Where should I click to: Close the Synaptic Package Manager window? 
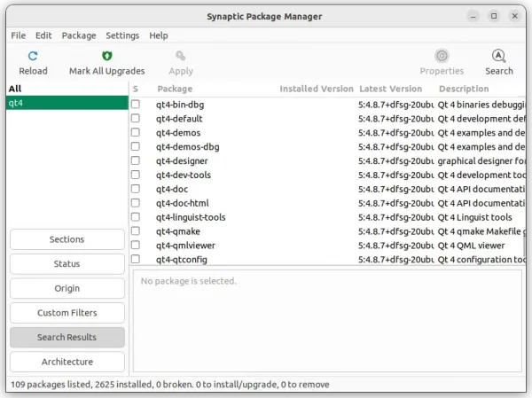point(514,16)
